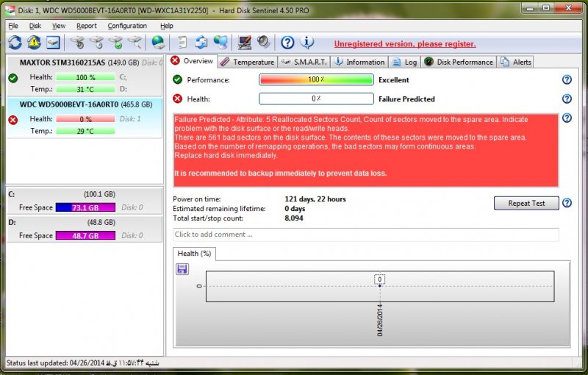Click the MAXTOR Health 100 % bar
The height and width of the screenshot is (375, 588).
(x=85, y=77)
